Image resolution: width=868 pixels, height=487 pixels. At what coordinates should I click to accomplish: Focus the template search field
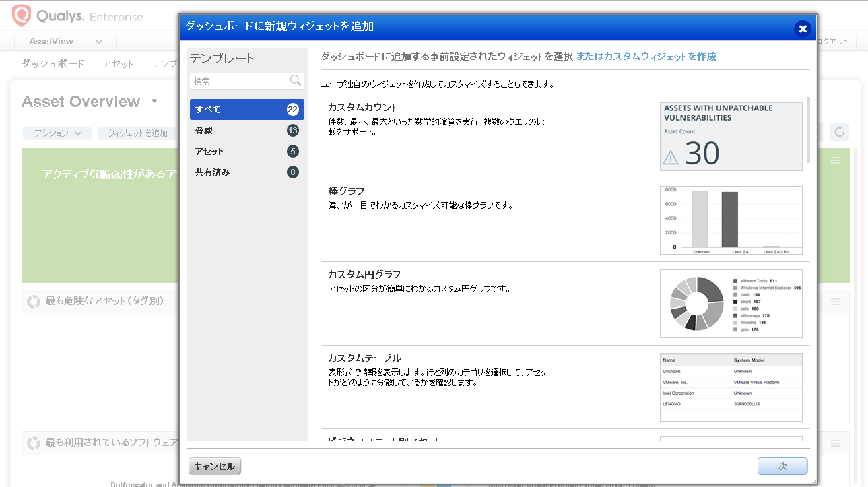pyautogui.click(x=247, y=81)
